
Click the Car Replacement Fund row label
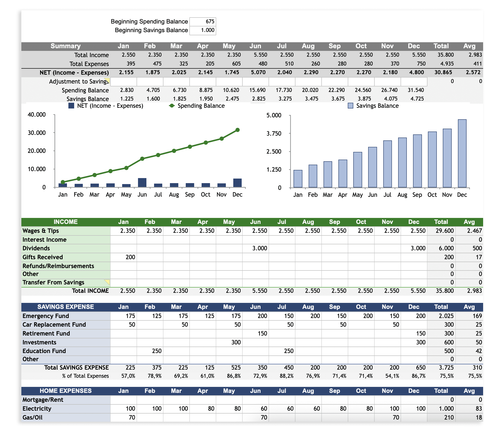point(54,325)
